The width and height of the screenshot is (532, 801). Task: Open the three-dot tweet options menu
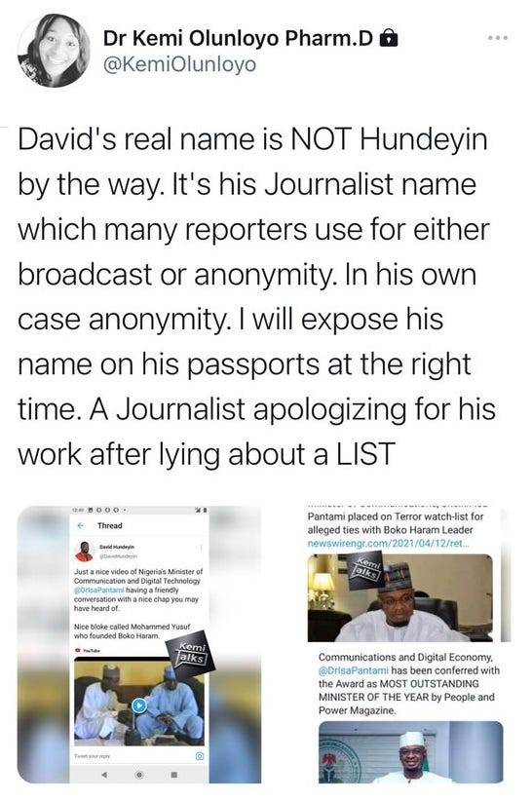coord(498,38)
